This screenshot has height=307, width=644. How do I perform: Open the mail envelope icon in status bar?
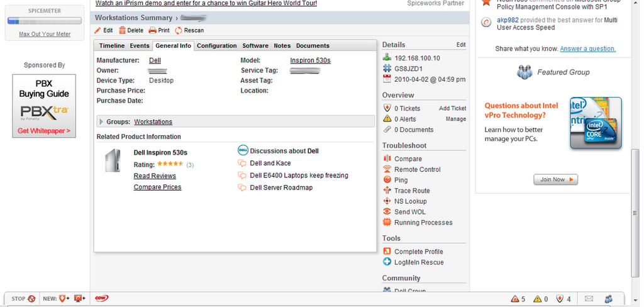(x=589, y=299)
